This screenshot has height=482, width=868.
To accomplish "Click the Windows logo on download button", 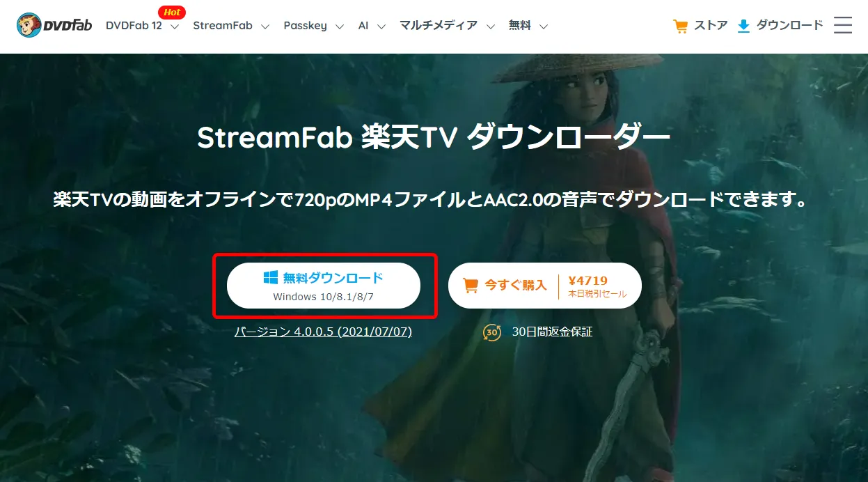I will click(271, 278).
